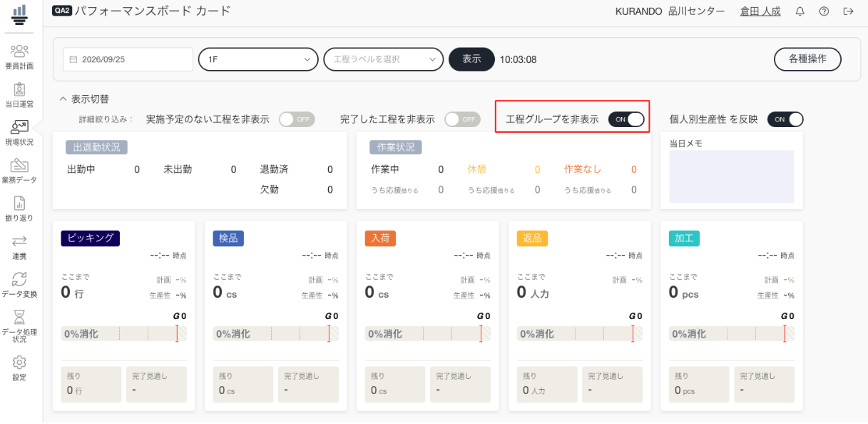
Task: Click the 各種操作 button
Action: (x=807, y=59)
